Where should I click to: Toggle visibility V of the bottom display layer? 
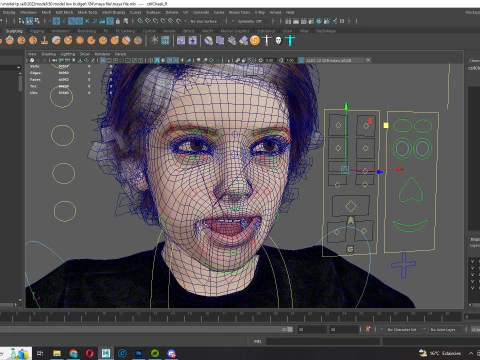point(472,288)
